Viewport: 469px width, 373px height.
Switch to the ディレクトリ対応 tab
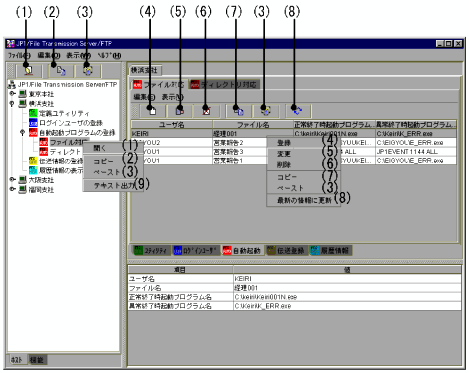coord(224,84)
